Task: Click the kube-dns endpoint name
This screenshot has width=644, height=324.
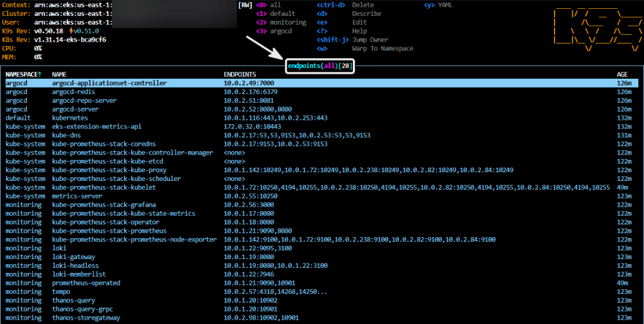Action: pyautogui.click(x=66, y=135)
